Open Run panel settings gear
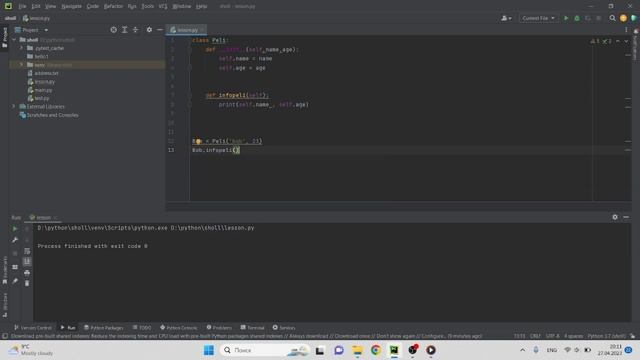 (615, 217)
